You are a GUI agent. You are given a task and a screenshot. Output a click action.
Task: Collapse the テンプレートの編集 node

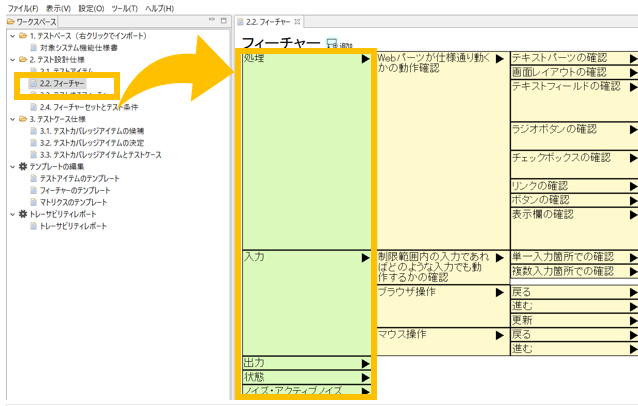pos(13,167)
